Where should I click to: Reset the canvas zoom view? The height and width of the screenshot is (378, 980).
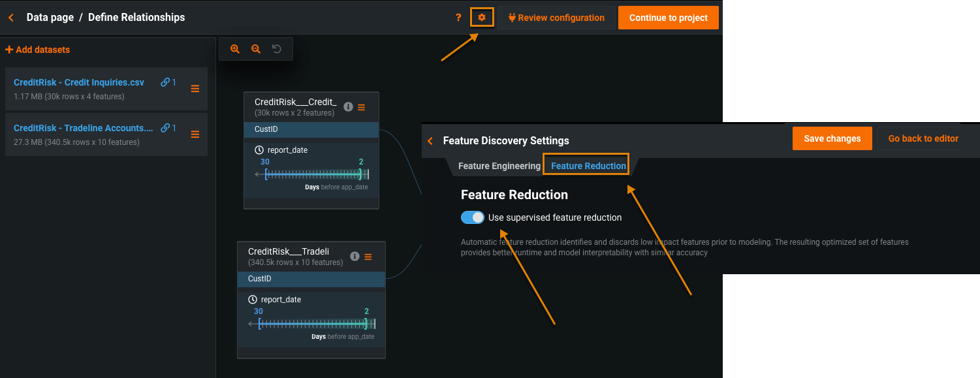[277, 49]
